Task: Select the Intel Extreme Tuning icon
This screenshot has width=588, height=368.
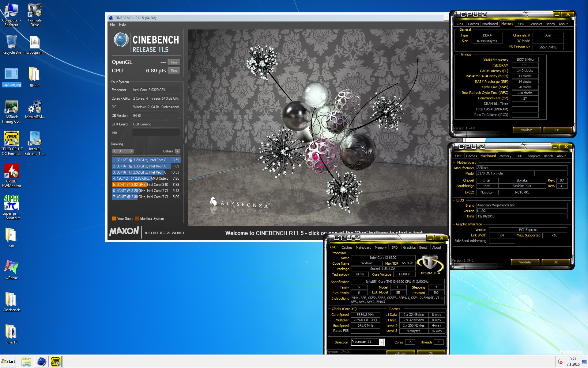Action: [x=35, y=144]
